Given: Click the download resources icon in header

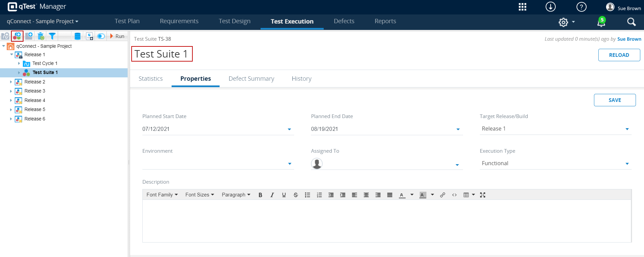Looking at the screenshot, I should (551, 7).
